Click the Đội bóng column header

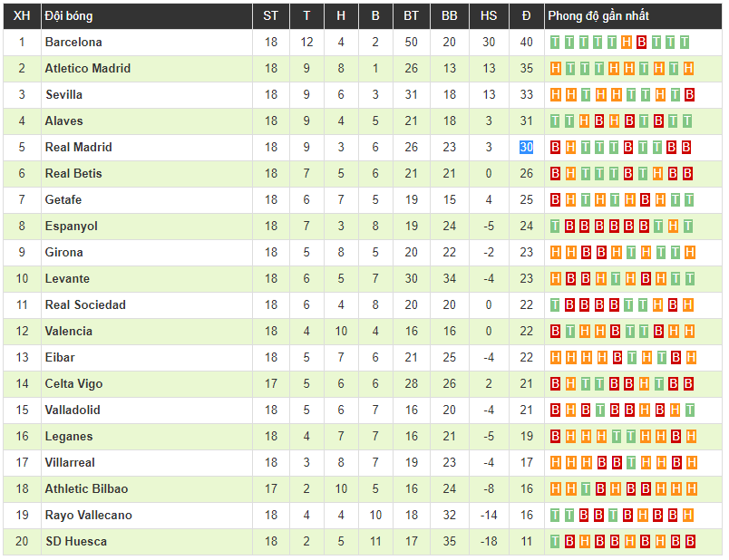click(68, 15)
